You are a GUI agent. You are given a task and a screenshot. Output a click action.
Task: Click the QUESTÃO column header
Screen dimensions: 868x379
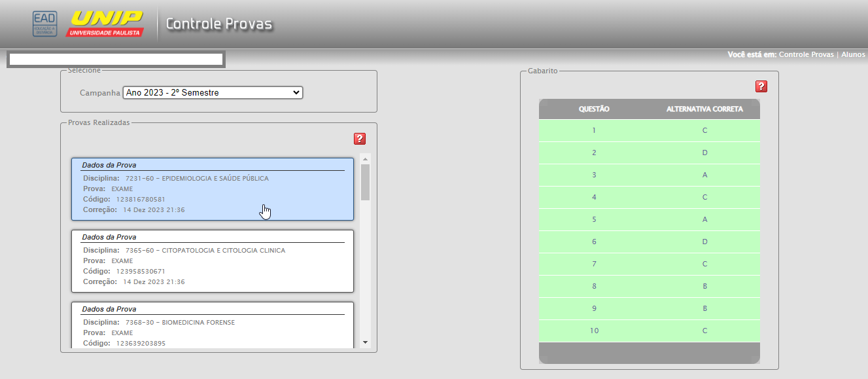tap(594, 109)
